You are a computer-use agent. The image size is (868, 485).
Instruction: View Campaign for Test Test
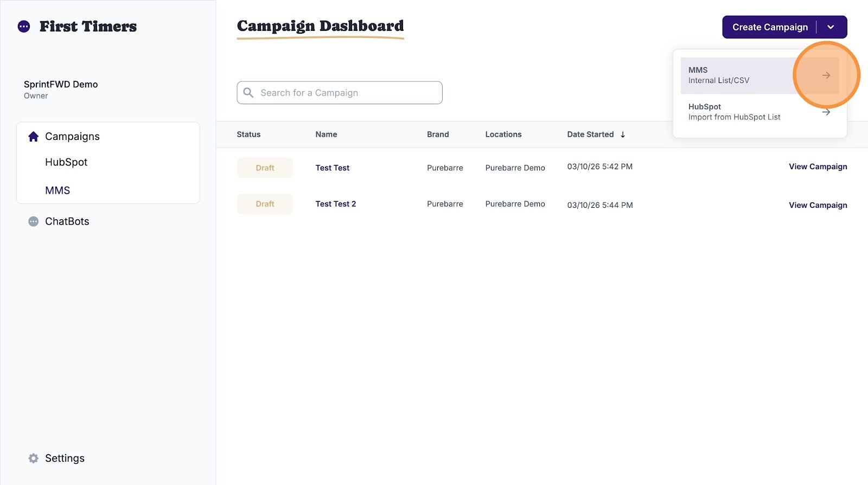pos(818,167)
